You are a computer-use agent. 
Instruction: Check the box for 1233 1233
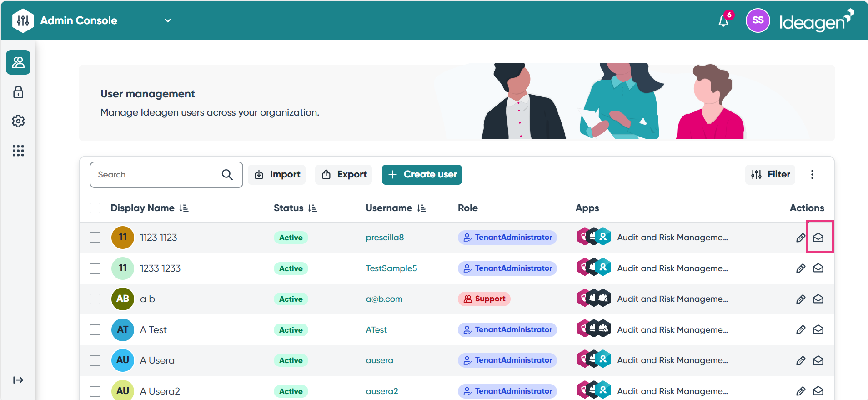95,268
